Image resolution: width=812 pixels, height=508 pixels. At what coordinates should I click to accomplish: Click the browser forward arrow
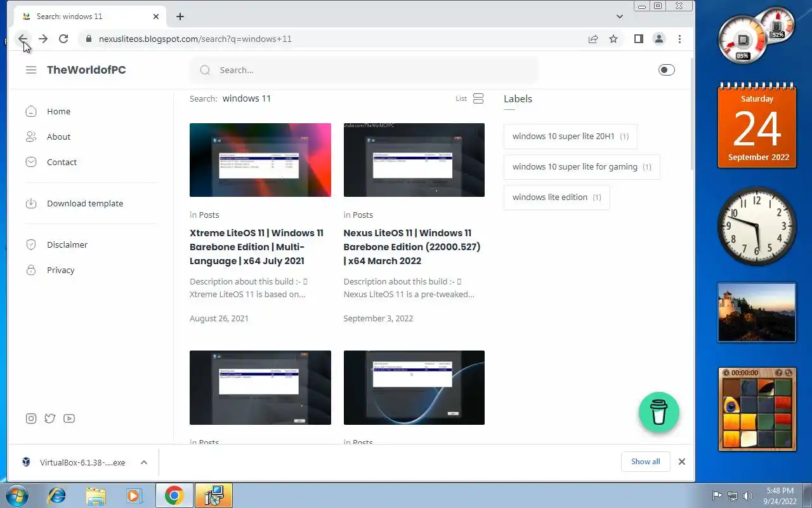click(x=43, y=39)
